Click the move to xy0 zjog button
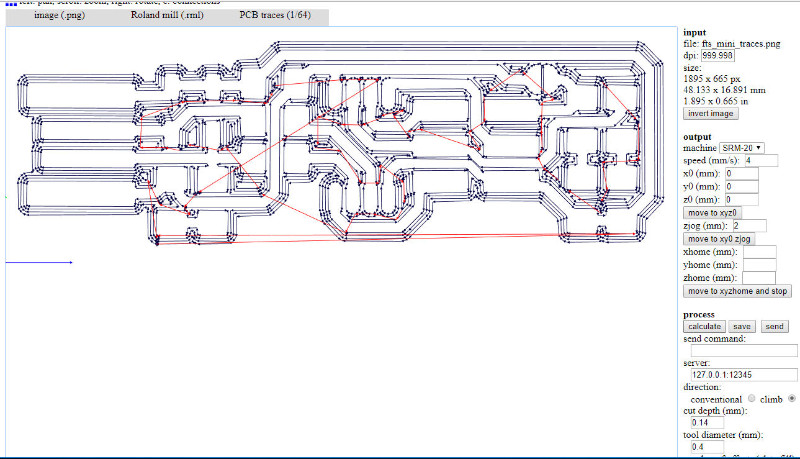The height and width of the screenshot is (459, 800). click(x=719, y=239)
